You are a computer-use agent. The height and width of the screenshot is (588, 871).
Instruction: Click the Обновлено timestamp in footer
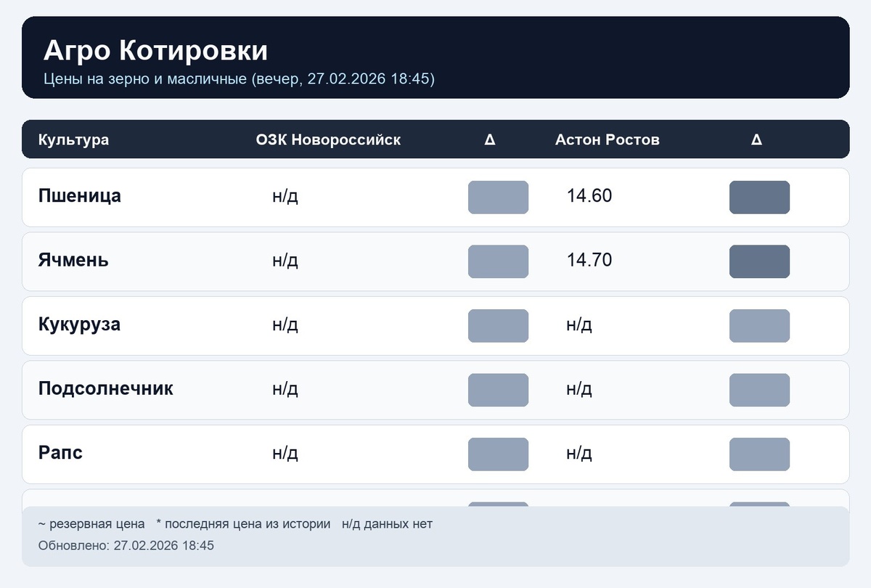tap(126, 545)
